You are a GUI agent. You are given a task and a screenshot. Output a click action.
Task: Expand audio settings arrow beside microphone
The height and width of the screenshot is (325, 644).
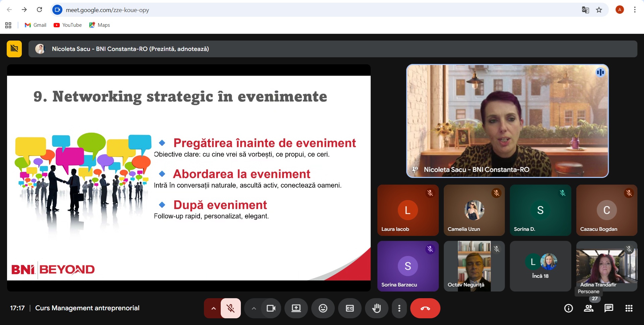click(213, 308)
